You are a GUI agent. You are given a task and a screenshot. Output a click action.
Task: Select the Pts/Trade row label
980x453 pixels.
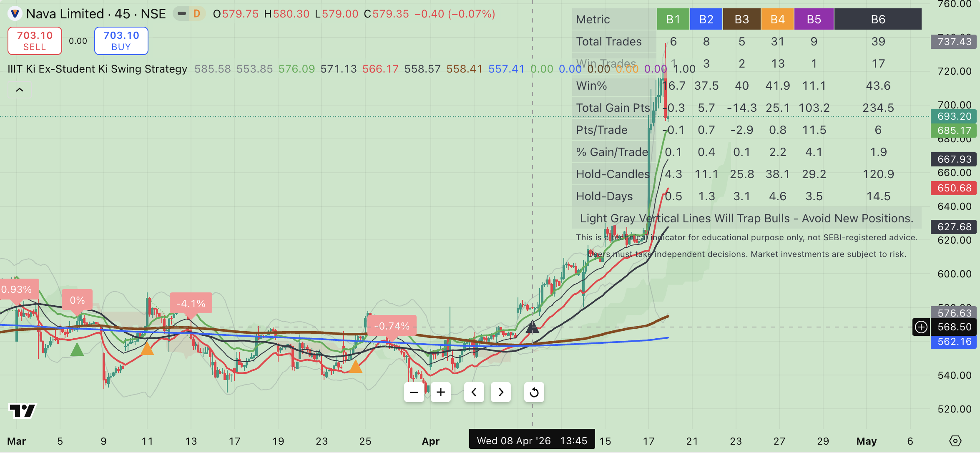pyautogui.click(x=602, y=130)
